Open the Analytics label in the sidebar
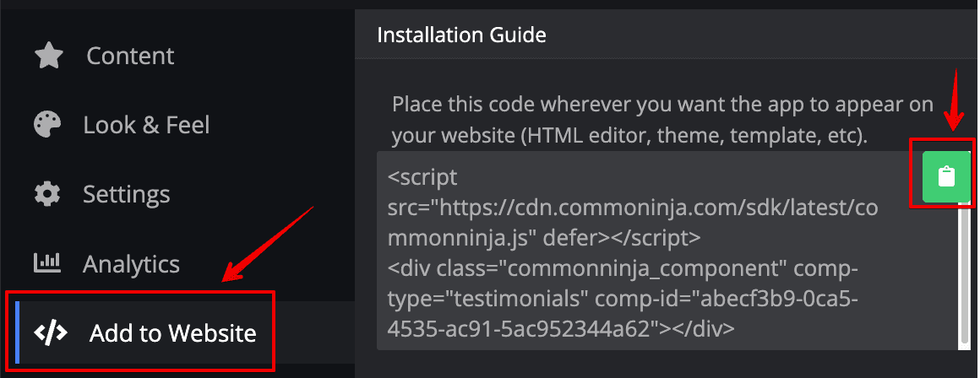980x378 pixels. click(x=131, y=264)
